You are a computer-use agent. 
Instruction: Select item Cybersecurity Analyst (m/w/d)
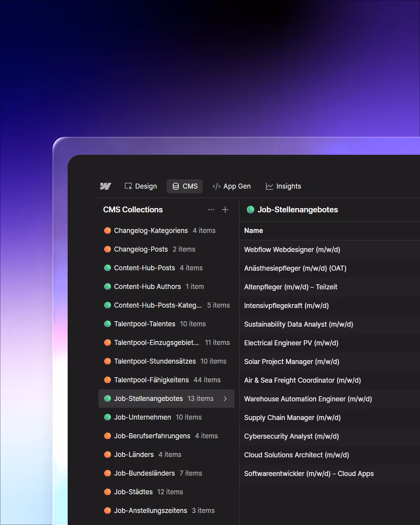[330, 436]
